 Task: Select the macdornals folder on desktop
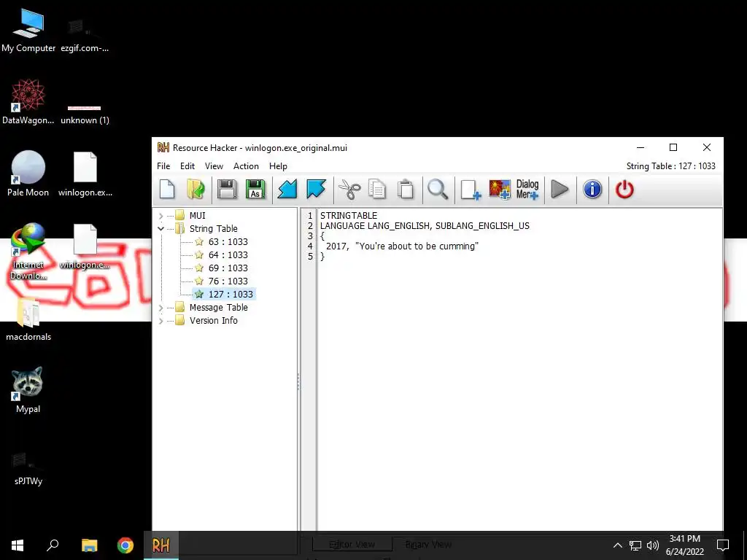pos(28,318)
